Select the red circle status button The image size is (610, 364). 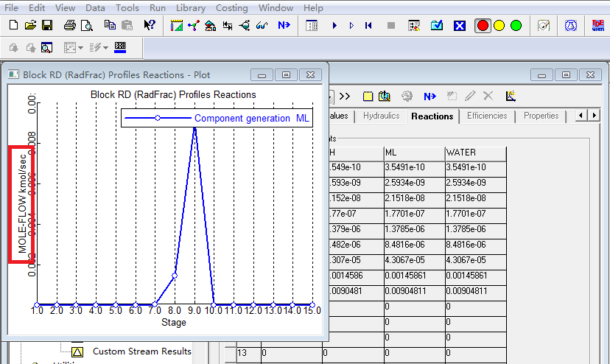(x=483, y=26)
